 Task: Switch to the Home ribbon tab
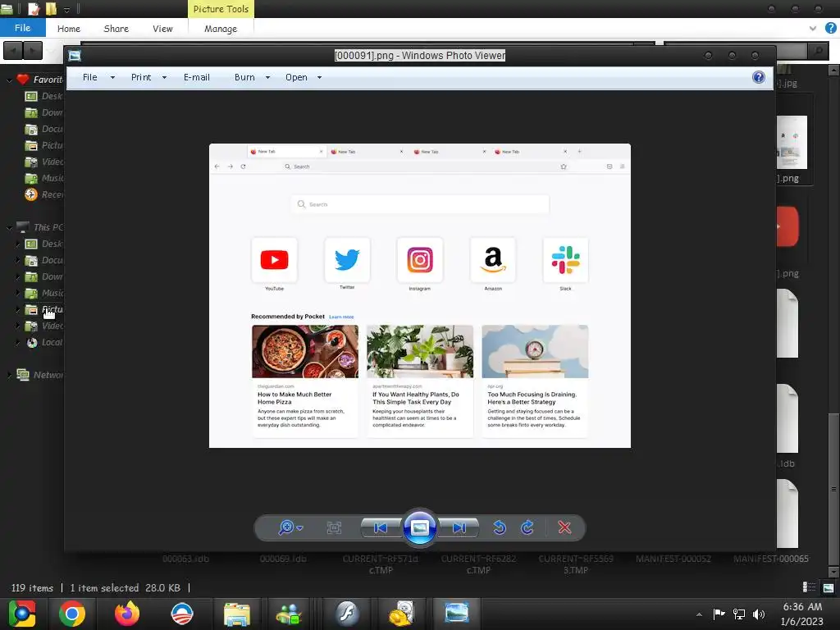pyautogui.click(x=69, y=29)
